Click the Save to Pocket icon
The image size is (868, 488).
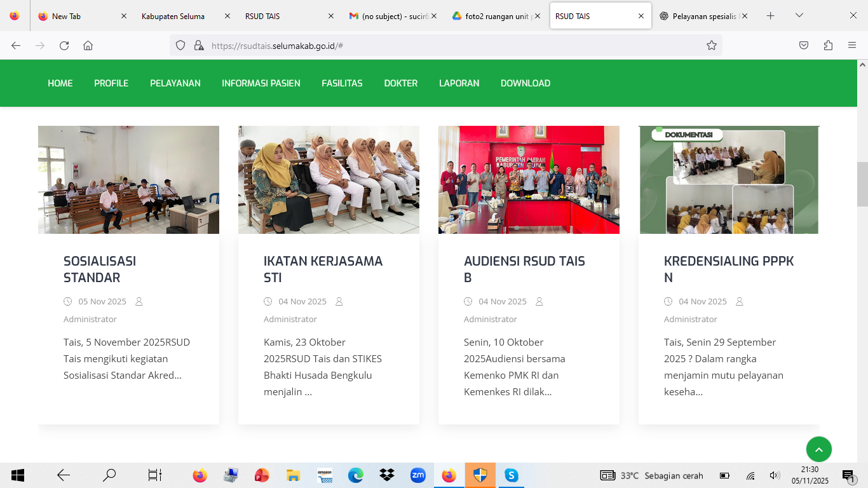[804, 45]
